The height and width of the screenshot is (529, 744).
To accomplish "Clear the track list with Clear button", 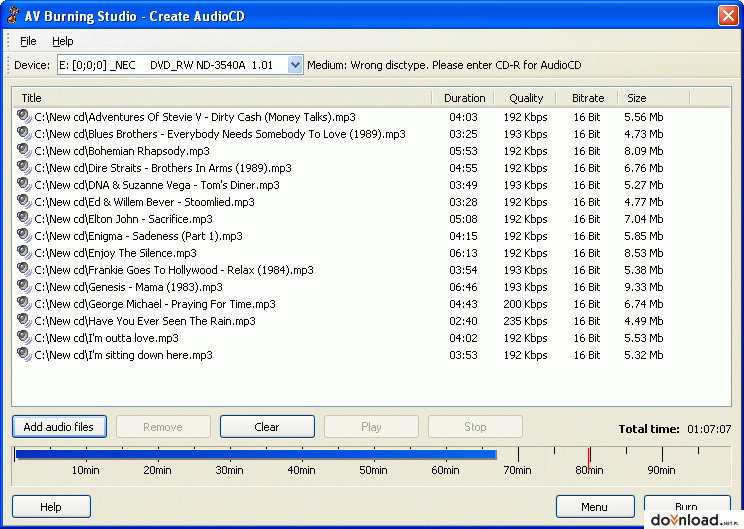I will click(x=267, y=427).
